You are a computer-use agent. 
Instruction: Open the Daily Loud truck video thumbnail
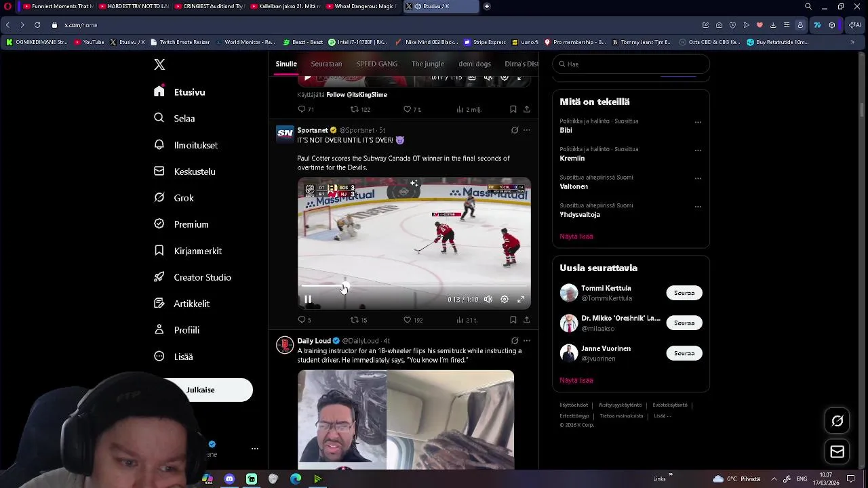[406, 420]
